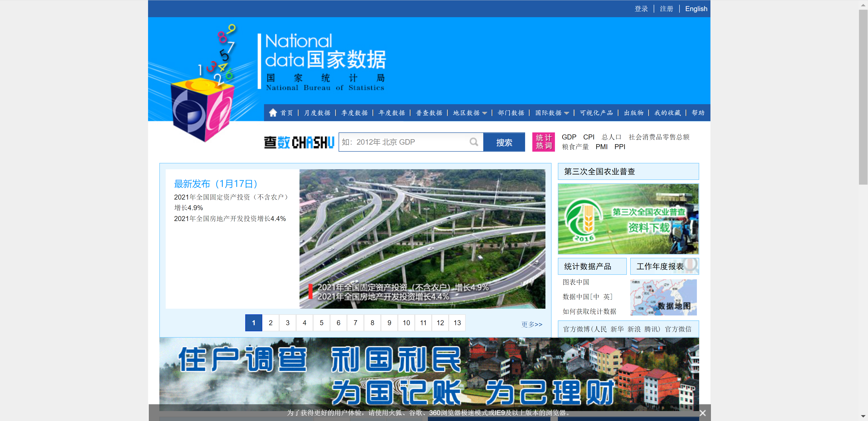
Task: Open the 数据地图 map thumbnail
Action: (x=663, y=297)
